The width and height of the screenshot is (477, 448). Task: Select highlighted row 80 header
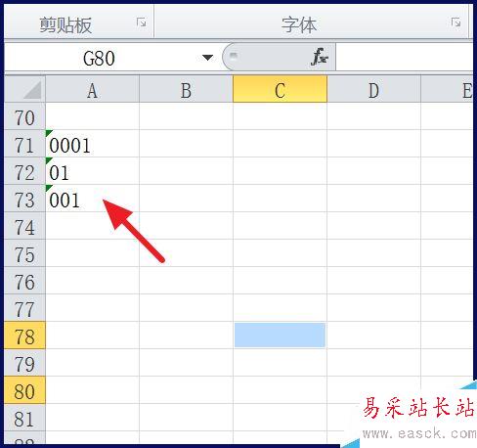tap(24, 390)
